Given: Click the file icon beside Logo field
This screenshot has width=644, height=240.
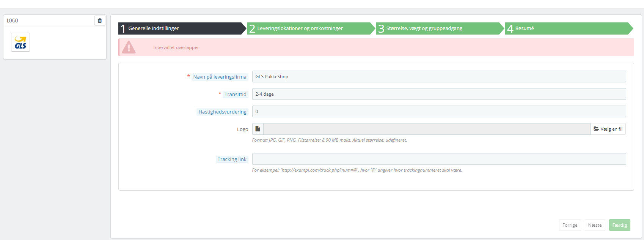Looking at the screenshot, I should (258, 129).
